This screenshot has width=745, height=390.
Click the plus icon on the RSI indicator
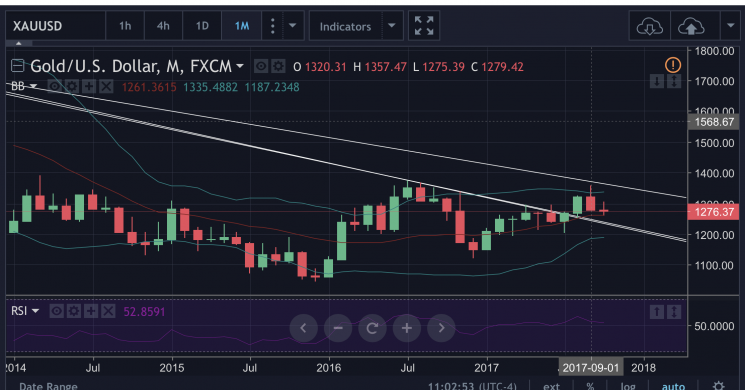(x=91, y=311)
